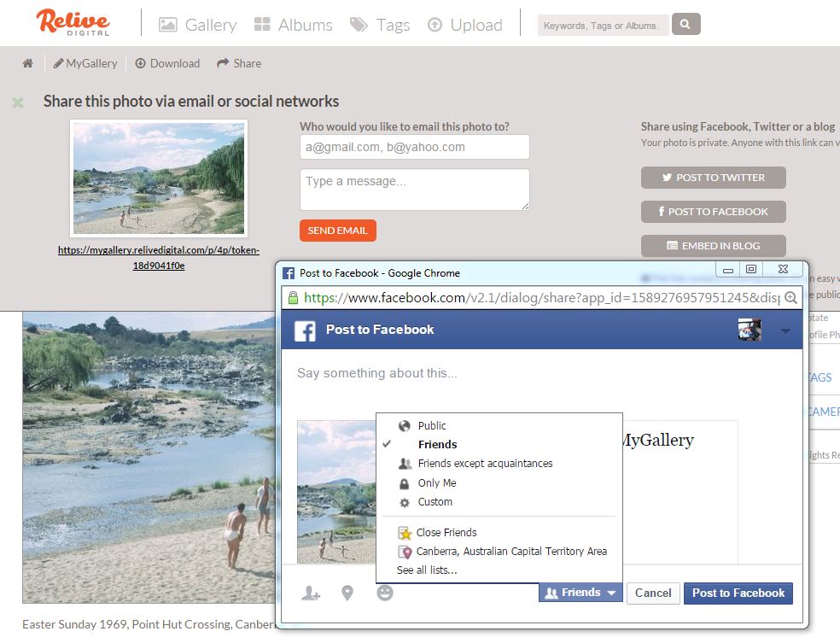The image size is (840, 643).
Task: Click the home icon in the breadcrumb bar
Action: 27,63
